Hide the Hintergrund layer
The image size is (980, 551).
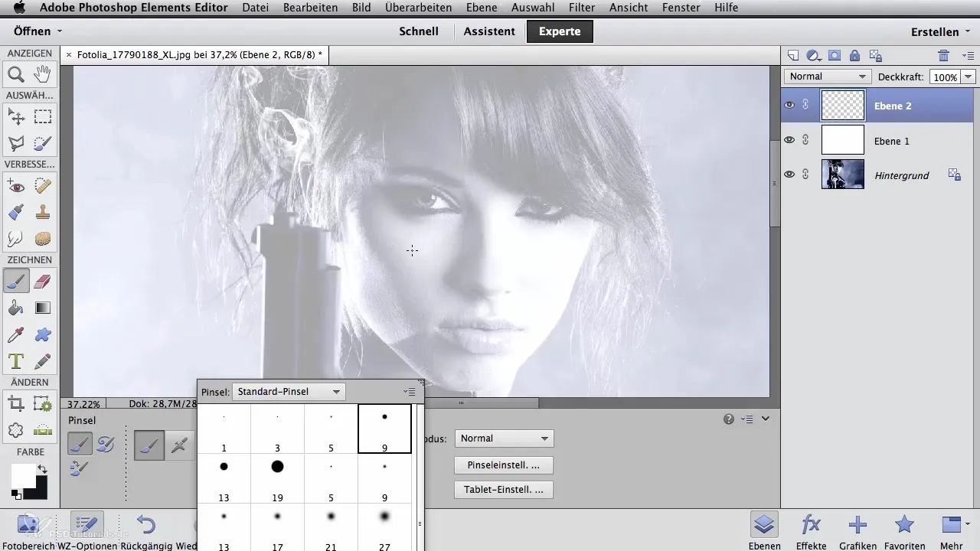coord(789,174)
